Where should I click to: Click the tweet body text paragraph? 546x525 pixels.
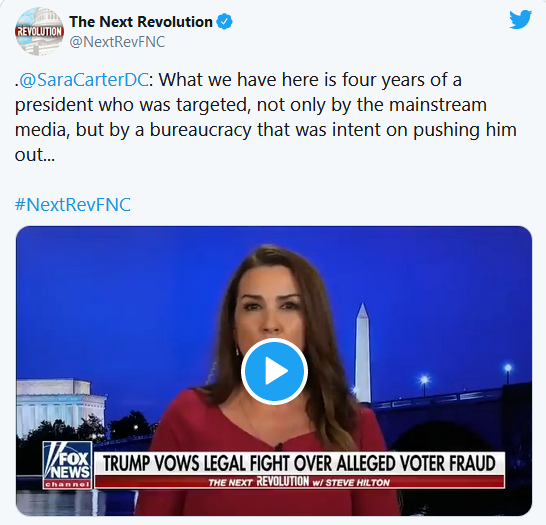coord(265,117)
